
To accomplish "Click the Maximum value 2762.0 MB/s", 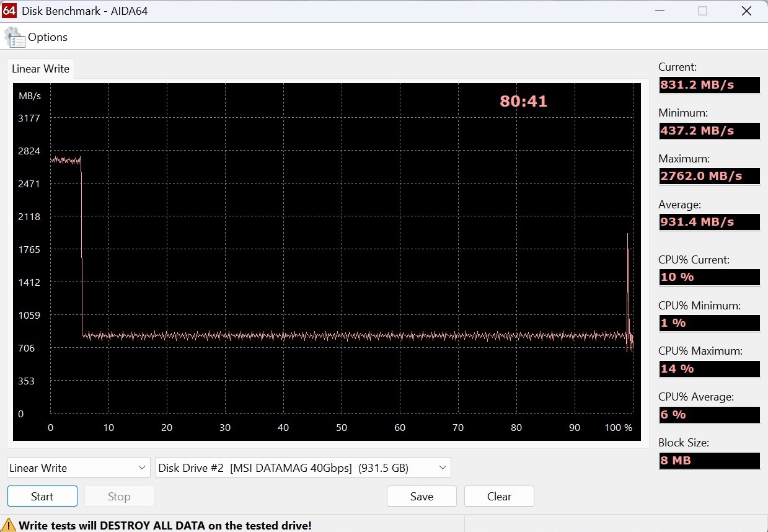I will click(x=709, y=176).
